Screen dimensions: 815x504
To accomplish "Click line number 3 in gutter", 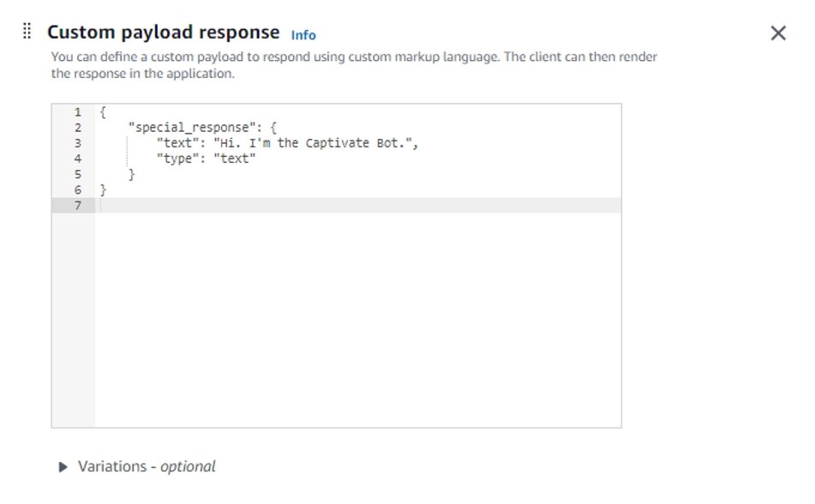I will tap(77, 143).
